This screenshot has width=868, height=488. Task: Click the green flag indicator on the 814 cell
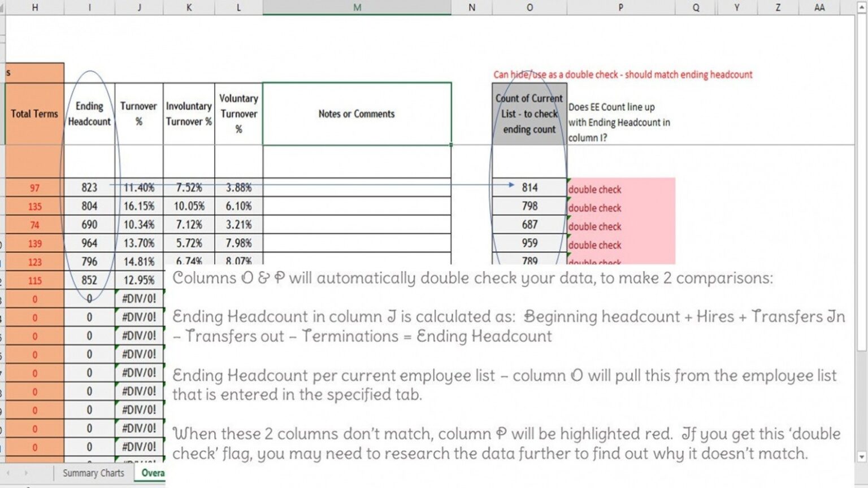click(568, 180)
